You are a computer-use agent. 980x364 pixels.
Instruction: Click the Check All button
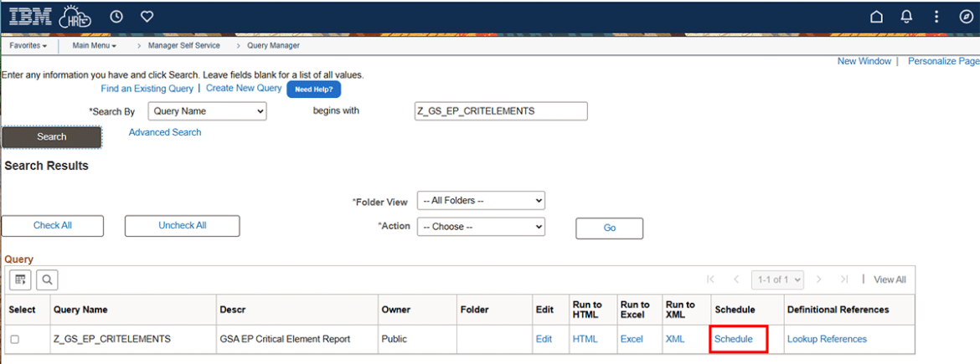coord(53,226)
